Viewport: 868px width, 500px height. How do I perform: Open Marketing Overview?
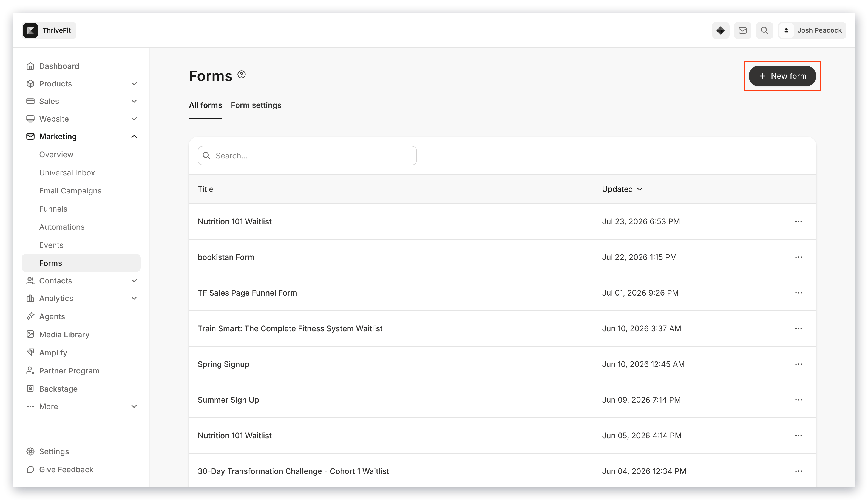click(56, 155)
